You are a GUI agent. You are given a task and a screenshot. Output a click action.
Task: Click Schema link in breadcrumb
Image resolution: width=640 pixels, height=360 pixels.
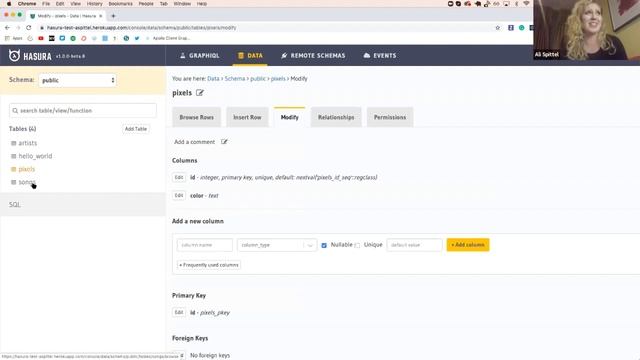point(235,78)
